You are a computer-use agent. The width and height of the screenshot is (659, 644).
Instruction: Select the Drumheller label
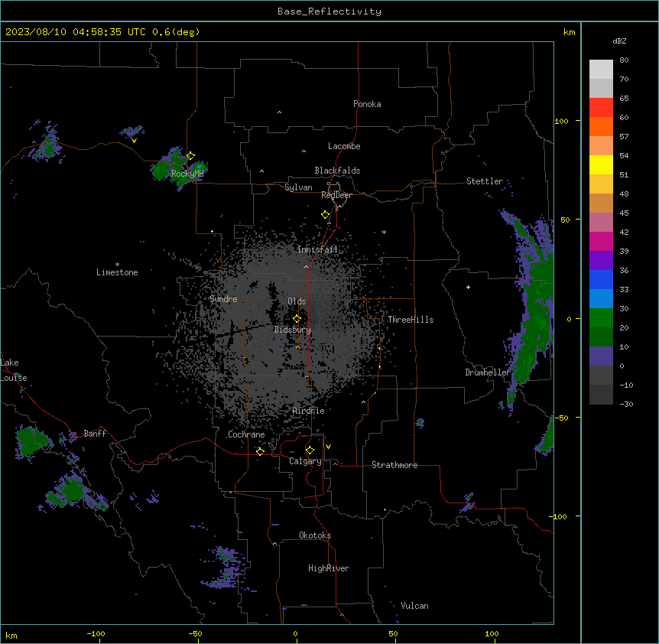click(488, 372)
